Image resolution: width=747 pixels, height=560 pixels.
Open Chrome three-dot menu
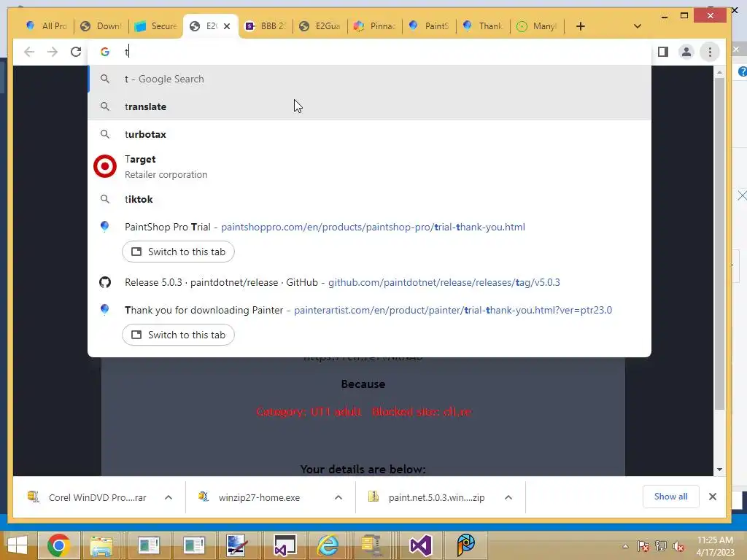pyautogui.click(x=710, y=52)
